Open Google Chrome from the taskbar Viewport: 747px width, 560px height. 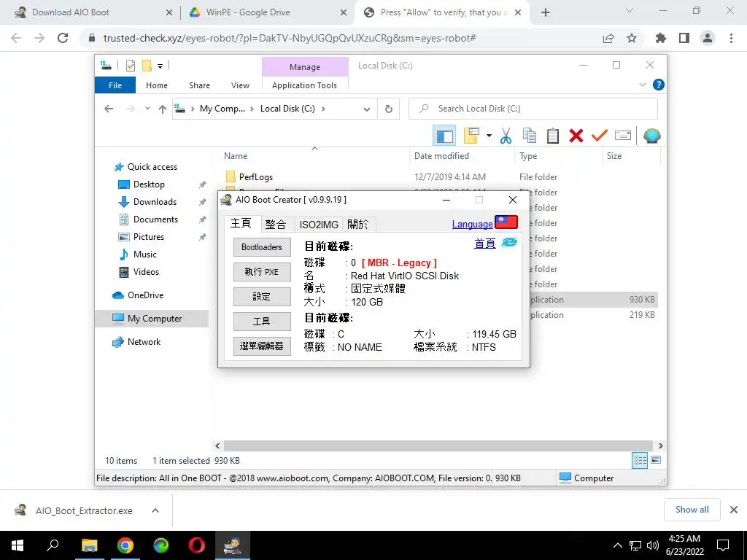tap(125, 545)
